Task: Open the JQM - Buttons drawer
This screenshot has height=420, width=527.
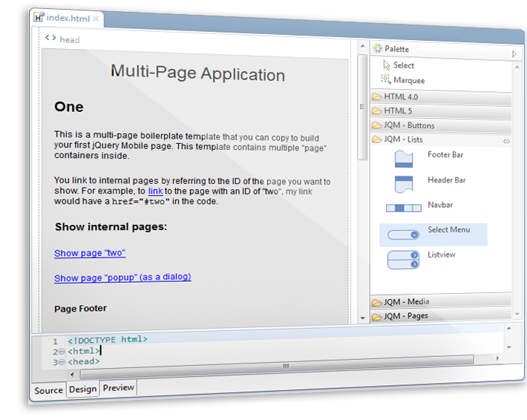Action: pos(409,125)
